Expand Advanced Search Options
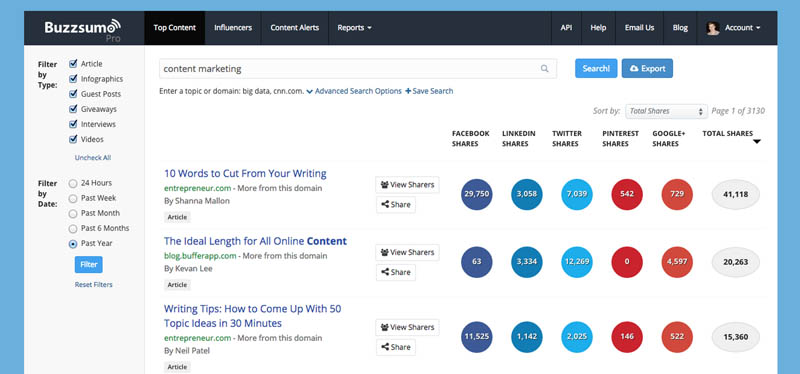Screen dimensions: 800x374 pos(354,91)
